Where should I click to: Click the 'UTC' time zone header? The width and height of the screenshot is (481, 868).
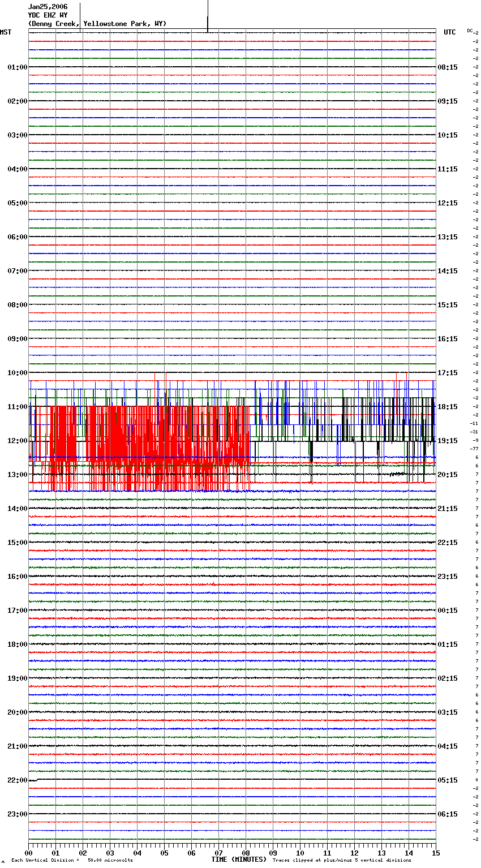pos(450,32)
